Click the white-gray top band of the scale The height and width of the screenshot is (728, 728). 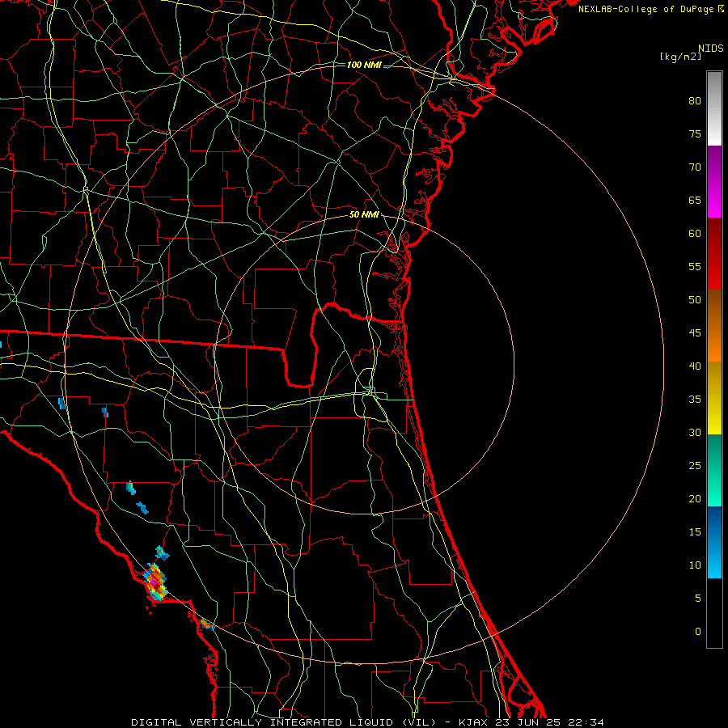714,108
